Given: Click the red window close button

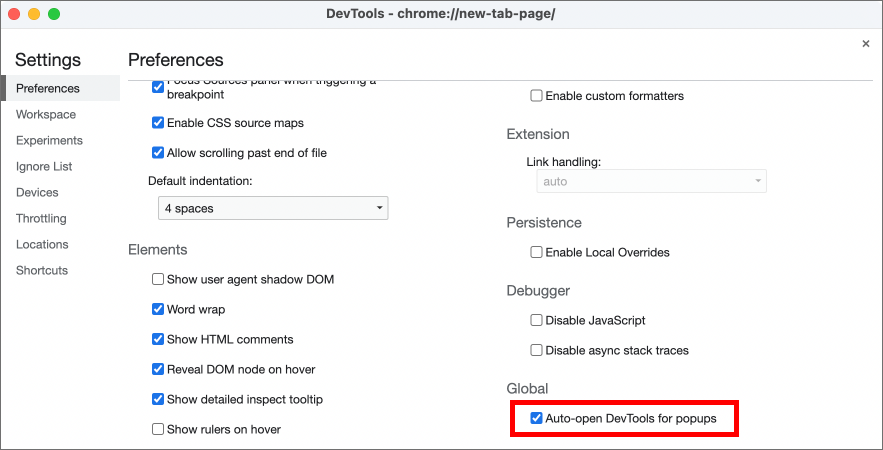Looking at the screenshot, I should (x=14, y=14).
